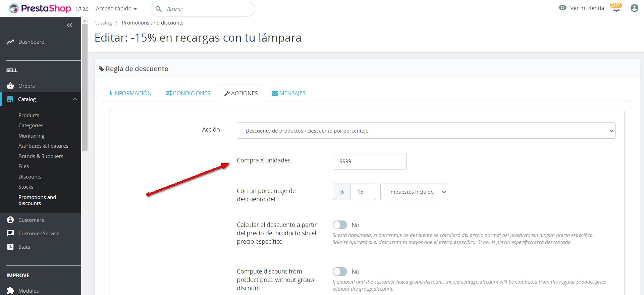Open the Acción dropdown
Screen dimensions: 644x295
point(426,131)
